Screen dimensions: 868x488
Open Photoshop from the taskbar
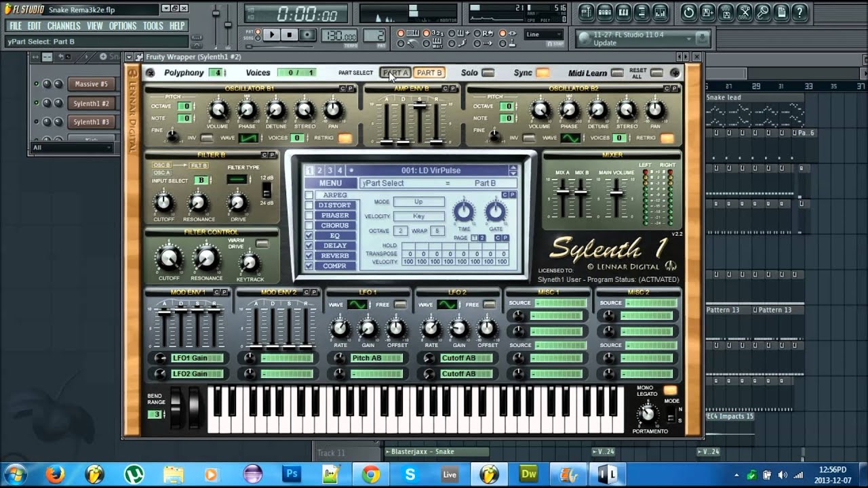(x=292, y=474)
